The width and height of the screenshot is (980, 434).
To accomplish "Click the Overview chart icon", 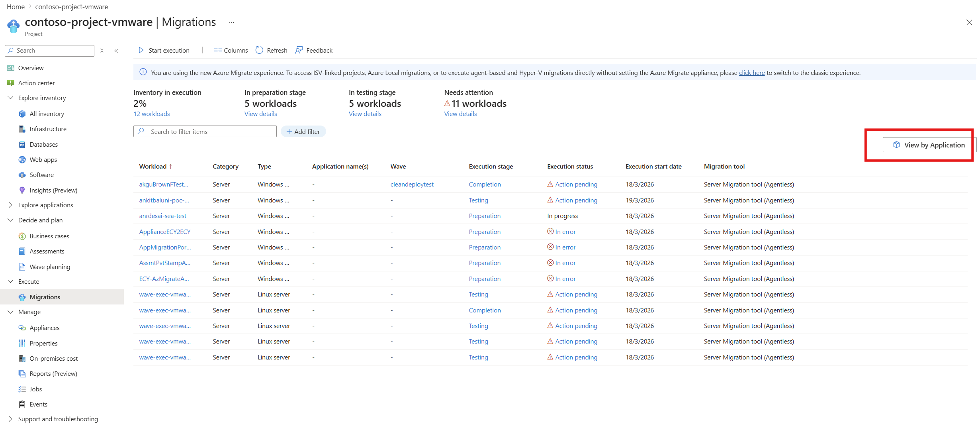I will (x=11, y=68).
